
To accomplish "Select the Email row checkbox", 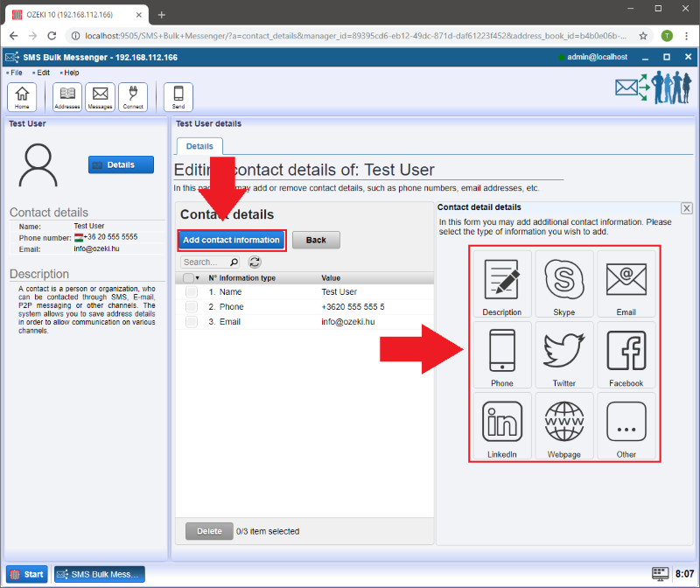I will 192,322.
